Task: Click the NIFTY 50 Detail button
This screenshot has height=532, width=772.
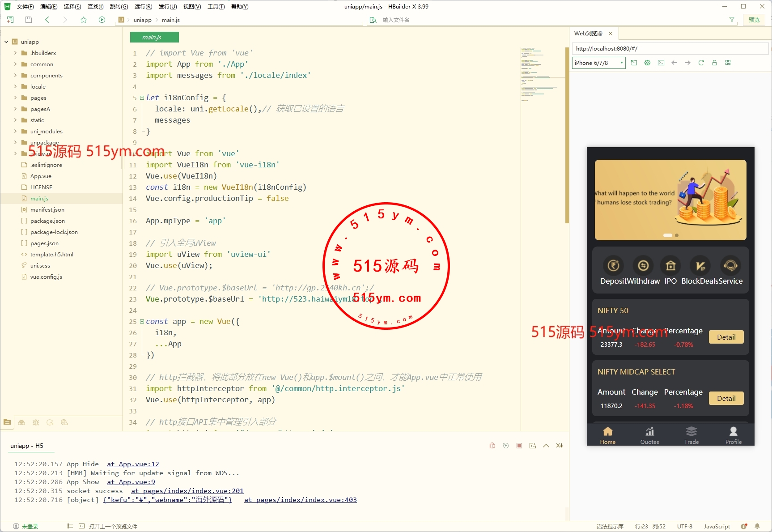Action: [x=725, y=337]
